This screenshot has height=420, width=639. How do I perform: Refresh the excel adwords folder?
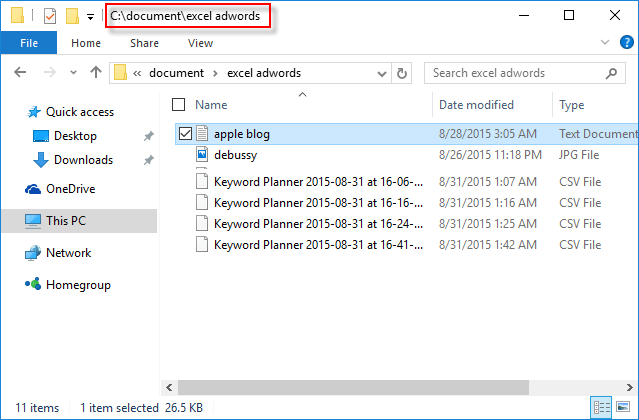click(x=402, y=73)
